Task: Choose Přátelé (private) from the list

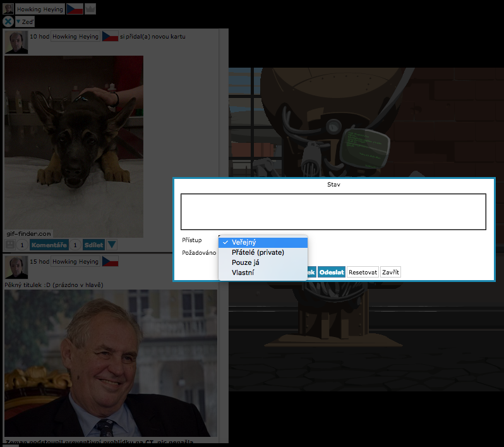Action: [263, 252]
